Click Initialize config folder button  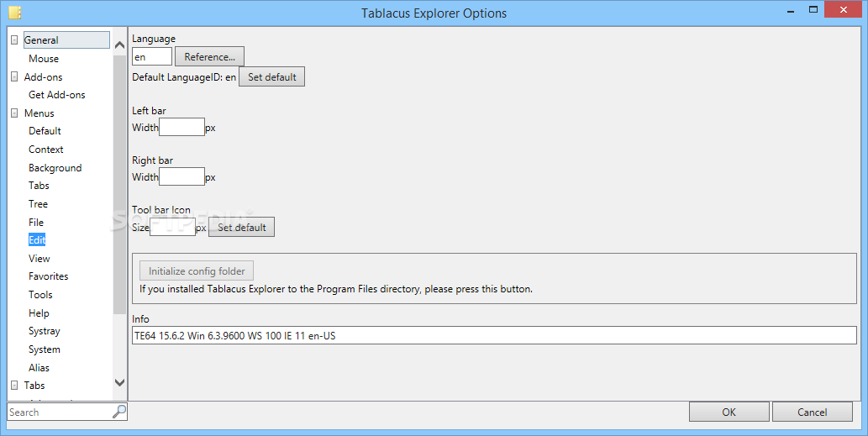197,271
